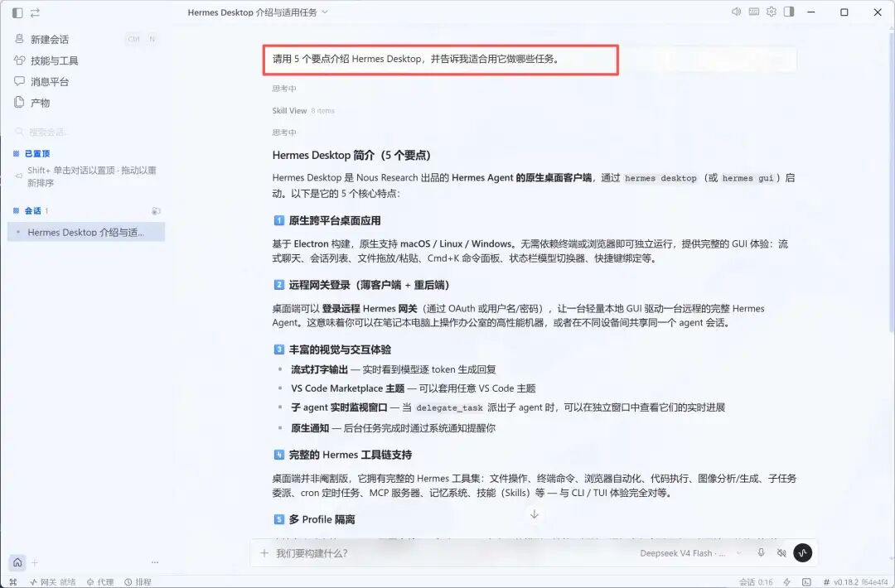
Task: Minimize the Hermes Desktop window
Action: 811,12
